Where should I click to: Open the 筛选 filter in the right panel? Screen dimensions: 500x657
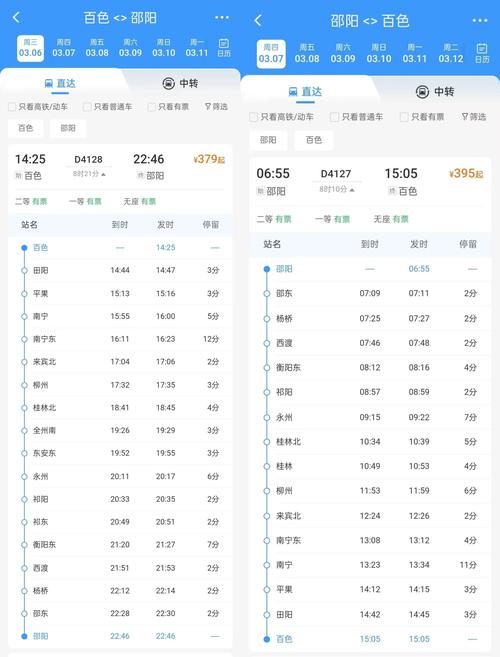[x=474, y=116]
